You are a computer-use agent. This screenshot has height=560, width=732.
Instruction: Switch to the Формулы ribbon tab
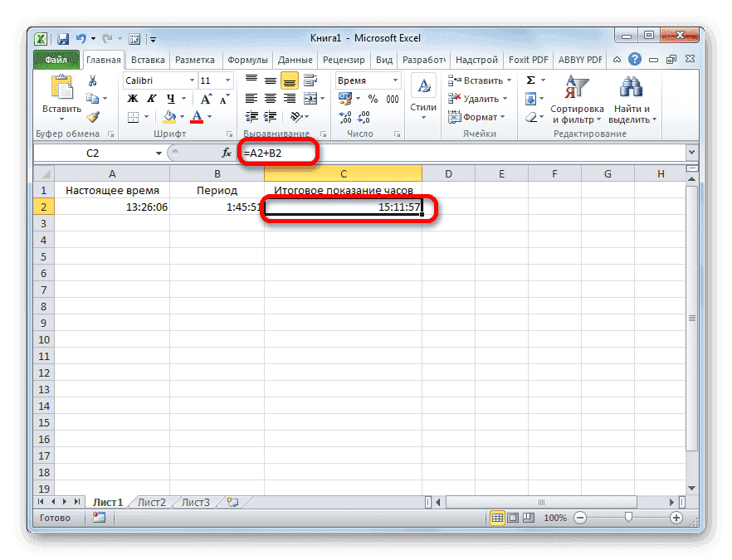[x=247, y=59]
